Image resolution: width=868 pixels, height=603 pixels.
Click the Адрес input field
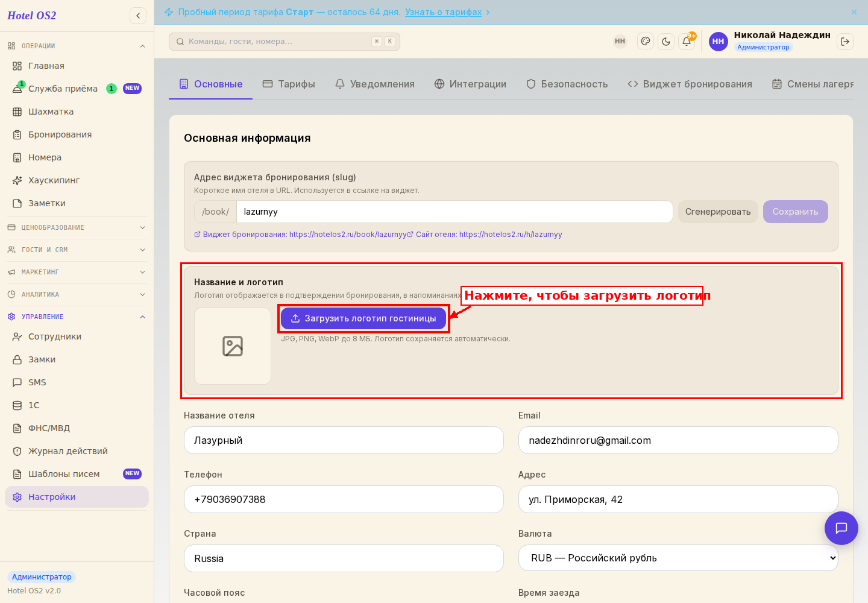coord(678,499)
